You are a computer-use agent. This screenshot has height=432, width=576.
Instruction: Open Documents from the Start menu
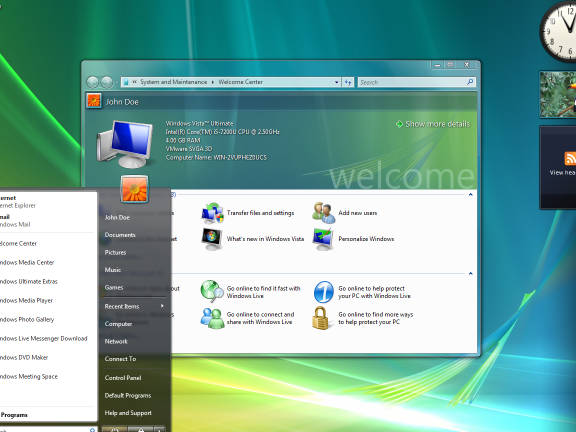click(x=120, y=235)
